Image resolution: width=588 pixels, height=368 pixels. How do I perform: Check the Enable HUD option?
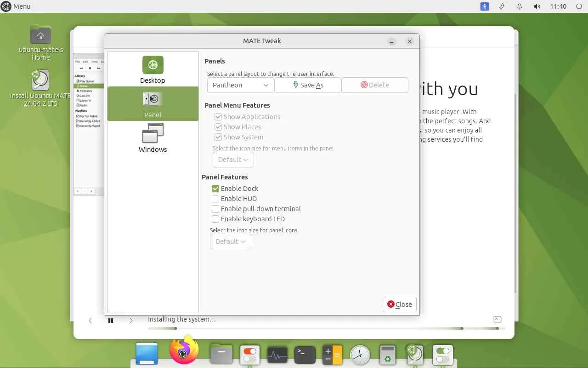tap(234, 199)
